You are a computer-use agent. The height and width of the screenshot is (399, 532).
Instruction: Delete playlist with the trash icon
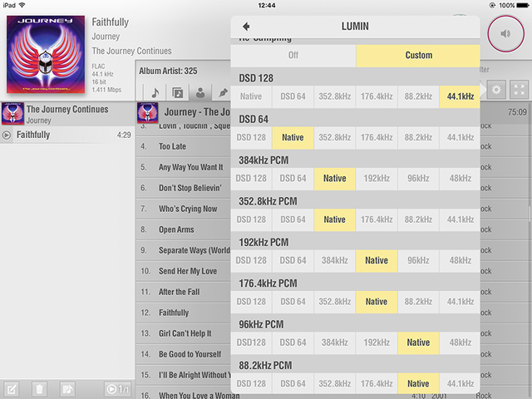[39, 389]
